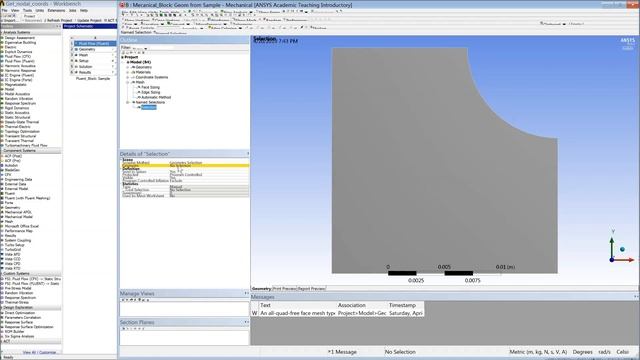
Task: Collapse the Analysis Systems toolbox group
Action: (2, 32)
